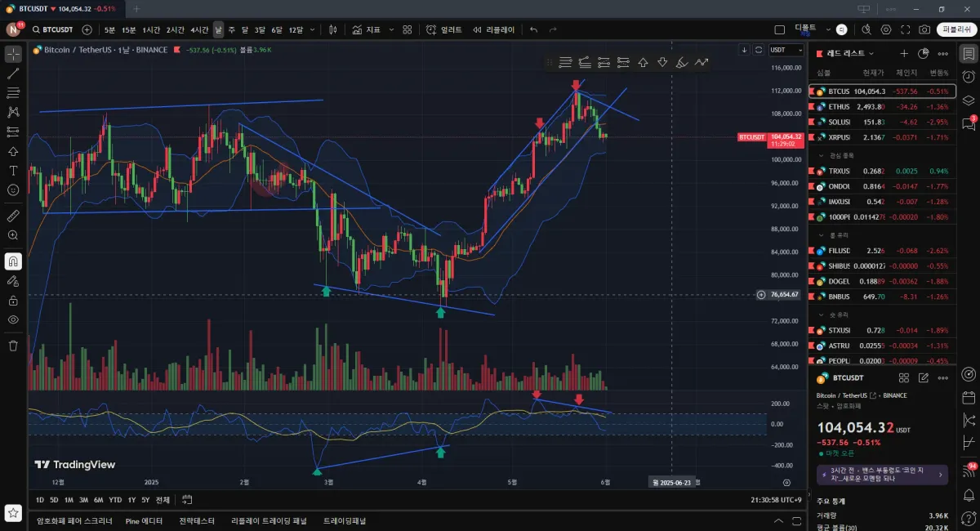Image resolution: width=980 pixels, height=531 pixels.
Task: Switch to the 5분 timeframe
Action: (x=109, y=29)
